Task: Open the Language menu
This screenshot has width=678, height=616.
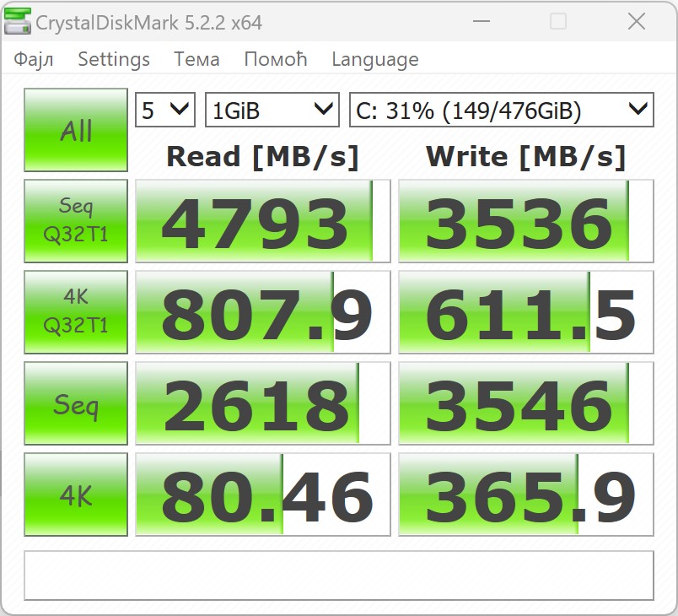Action: click(x=375, y=60)
